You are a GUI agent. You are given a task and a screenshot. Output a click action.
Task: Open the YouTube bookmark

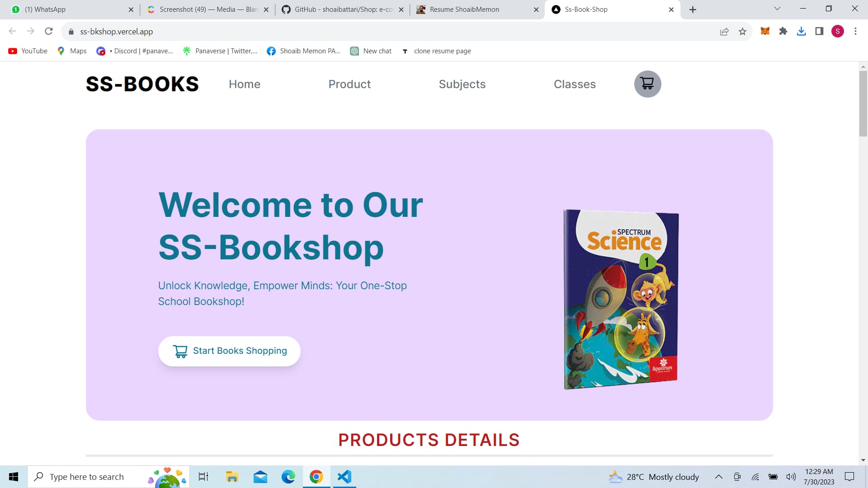coord(27,51)
